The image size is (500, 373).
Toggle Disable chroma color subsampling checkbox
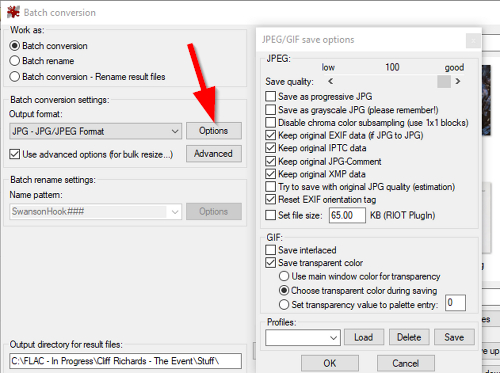click(270, 122)
